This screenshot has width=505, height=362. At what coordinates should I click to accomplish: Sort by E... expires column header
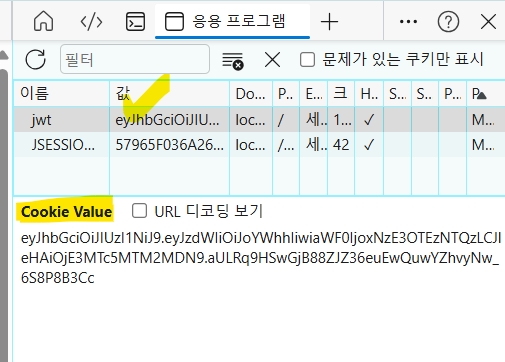point(314,93)
